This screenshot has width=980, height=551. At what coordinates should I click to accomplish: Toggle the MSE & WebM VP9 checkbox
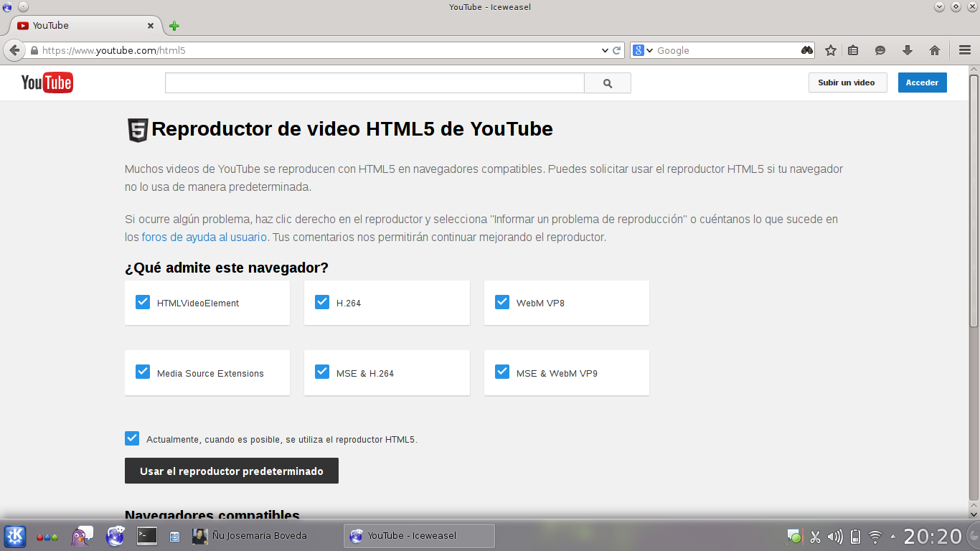pyautogui.click(x=502, y=372)
